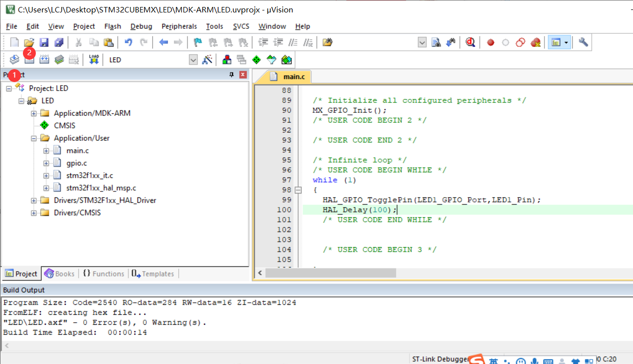Viewport: 633px width, 364px height.
Task: Paste from clipboard using Paste icon
Action: click(x=108, y=43)
